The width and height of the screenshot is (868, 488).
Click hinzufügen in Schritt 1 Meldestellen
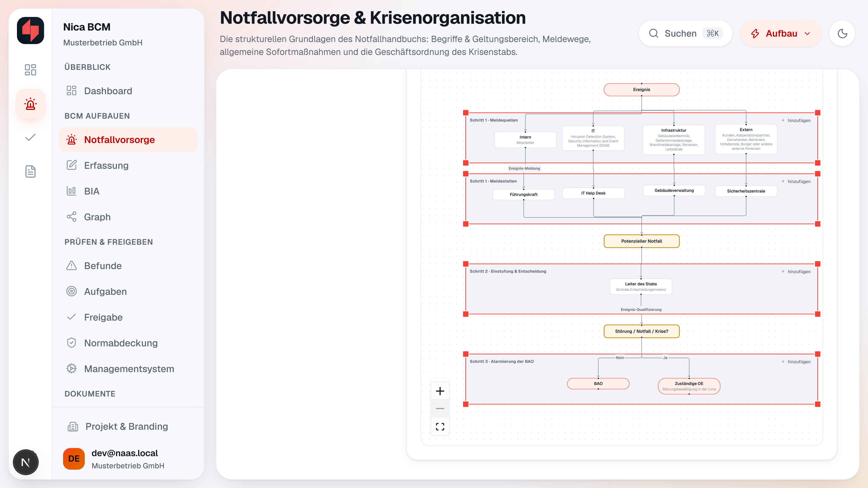point(796,181)
